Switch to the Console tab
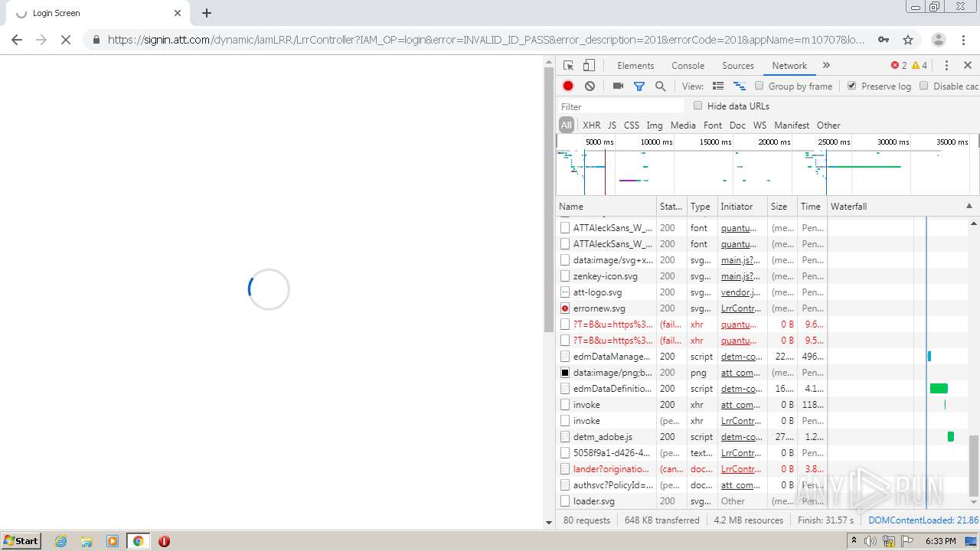 (688, 66)
